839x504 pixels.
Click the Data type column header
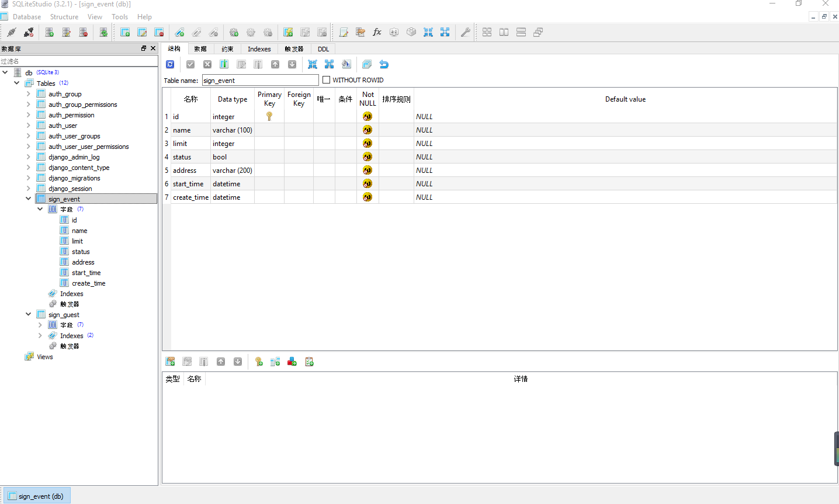pyautogui.click(x=233, y=99)
